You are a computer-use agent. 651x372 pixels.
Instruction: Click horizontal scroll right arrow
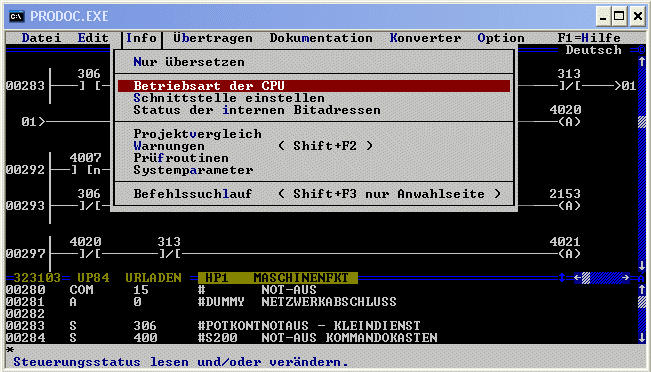click(x=626, y=278)
